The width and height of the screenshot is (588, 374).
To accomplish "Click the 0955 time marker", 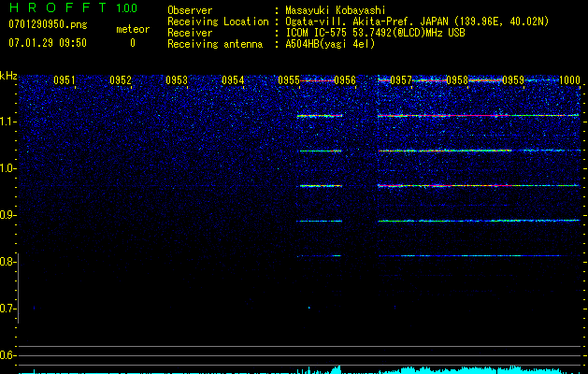I will coord(289,80).
